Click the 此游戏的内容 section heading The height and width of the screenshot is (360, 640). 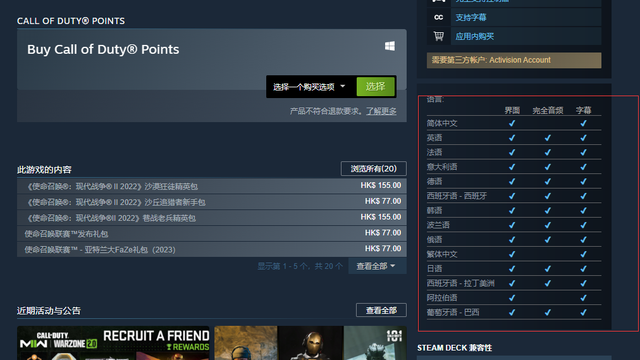pyautogui.click(x=44, y=169)
